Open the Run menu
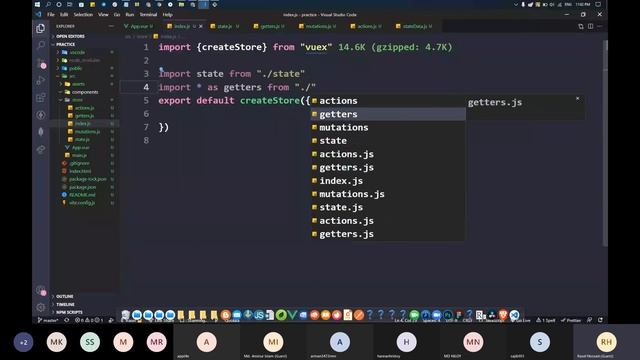This screenshot has height=360, width=640. coord(130,14)
